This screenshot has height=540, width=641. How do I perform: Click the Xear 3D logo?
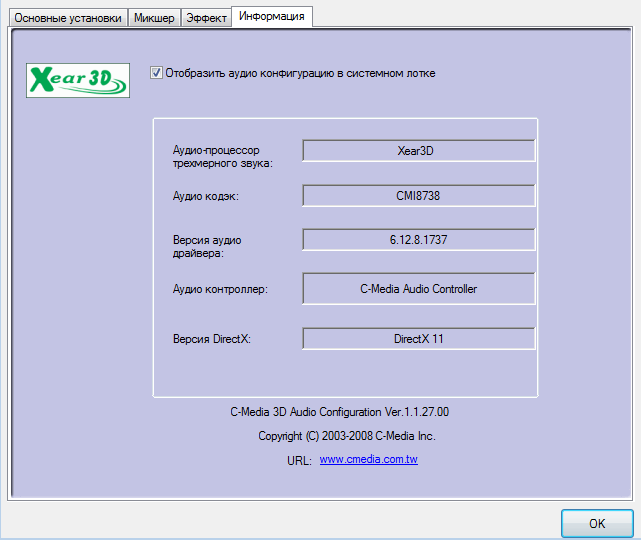point(78,80)
